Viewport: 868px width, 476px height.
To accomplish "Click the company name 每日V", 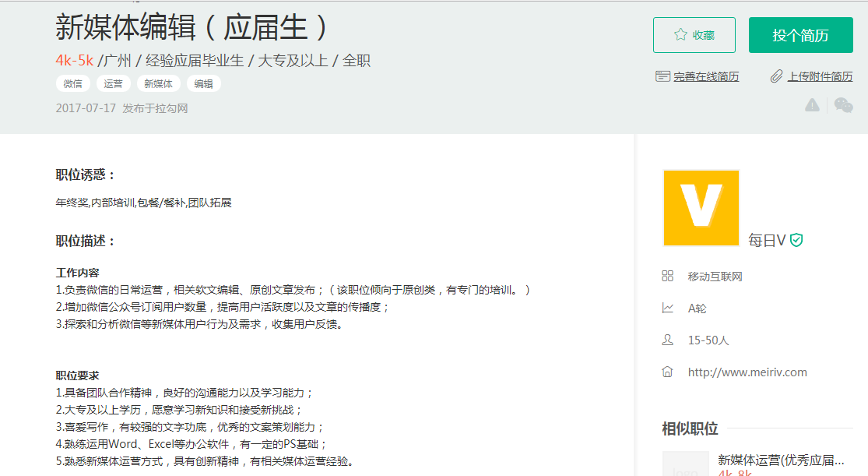I will click(768, 241).
